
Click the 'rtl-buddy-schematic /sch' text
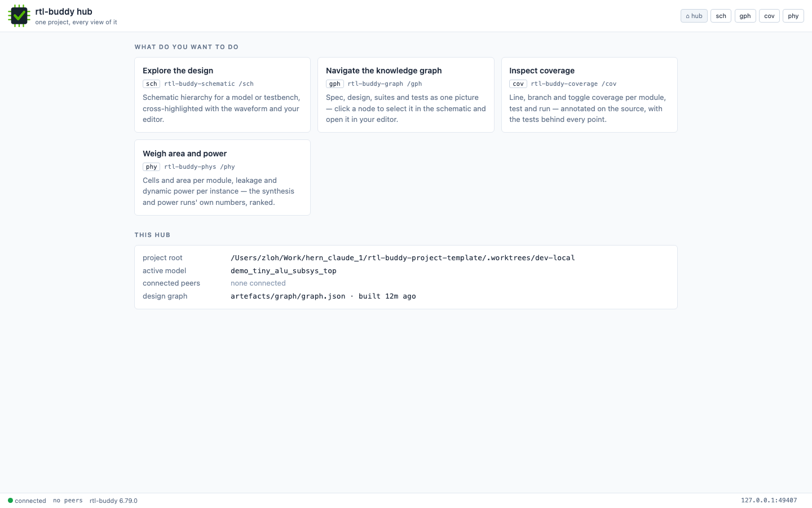point(209,84)
